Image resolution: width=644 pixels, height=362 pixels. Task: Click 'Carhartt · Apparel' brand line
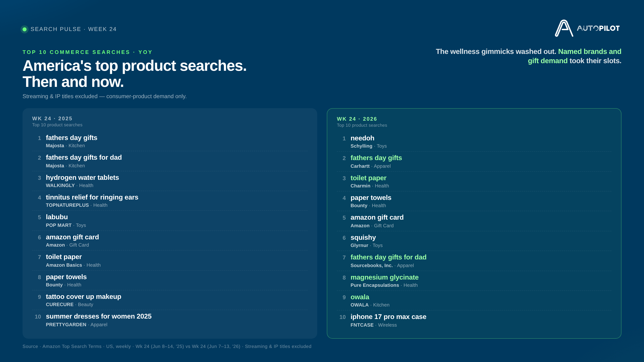tap(371, 166)
